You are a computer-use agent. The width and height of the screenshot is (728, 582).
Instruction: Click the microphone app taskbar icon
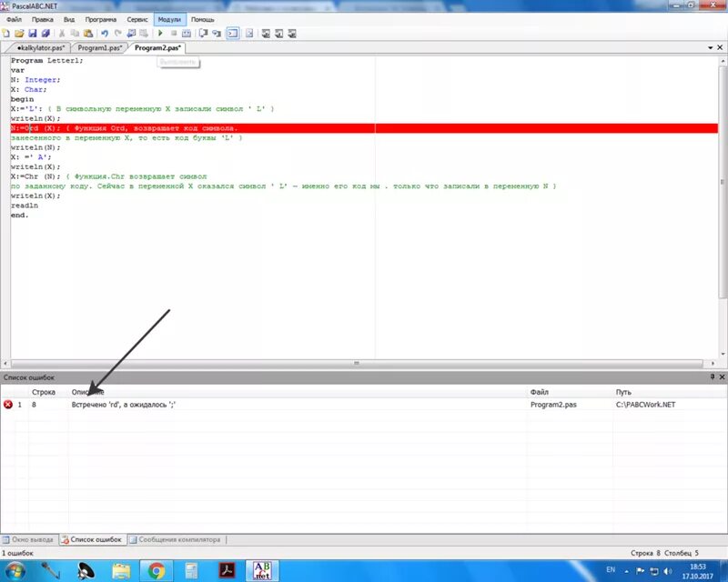click(51, 570)
